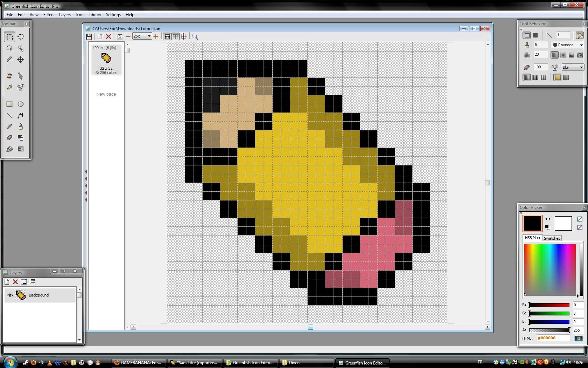Click the Save icon in document toolbar
Screen dimensions: 588x368
[89, 36]
